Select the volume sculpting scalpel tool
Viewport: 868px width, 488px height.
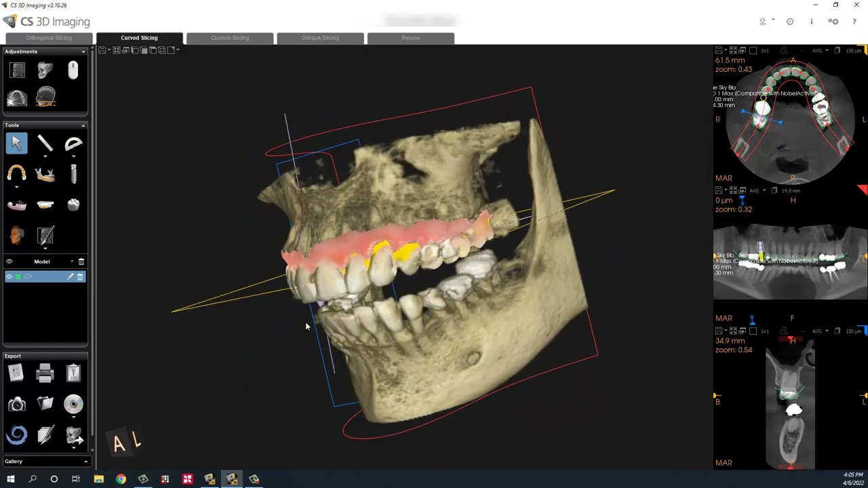tap(45, 235)
